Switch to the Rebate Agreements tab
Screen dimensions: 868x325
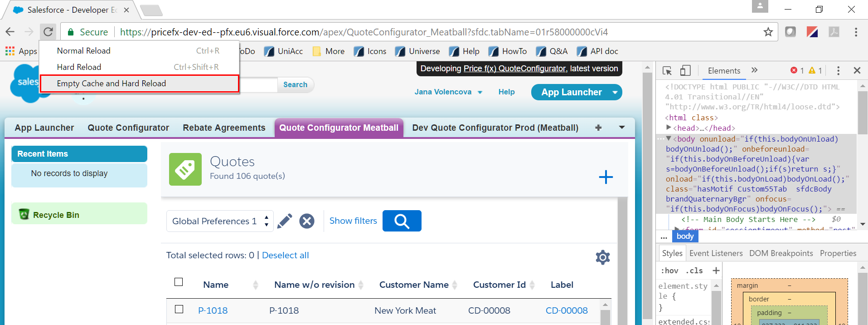tap(224, 128)
